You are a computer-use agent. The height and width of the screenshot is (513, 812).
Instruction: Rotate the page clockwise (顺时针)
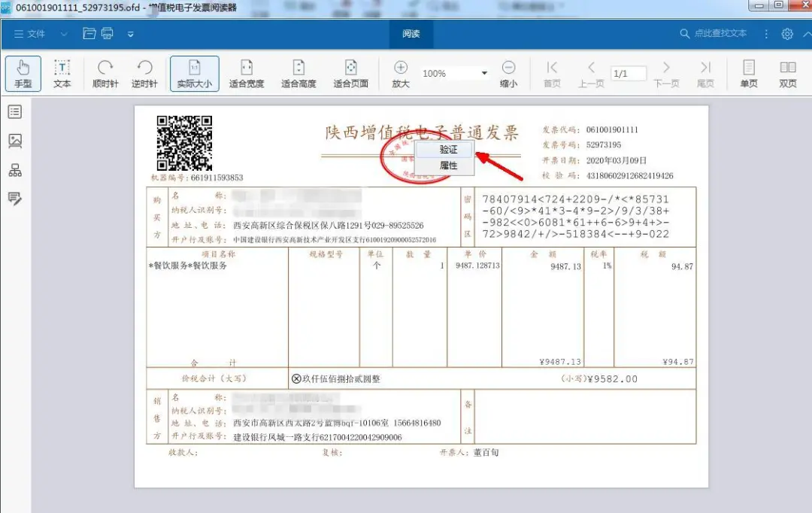[x=105, y=72]
